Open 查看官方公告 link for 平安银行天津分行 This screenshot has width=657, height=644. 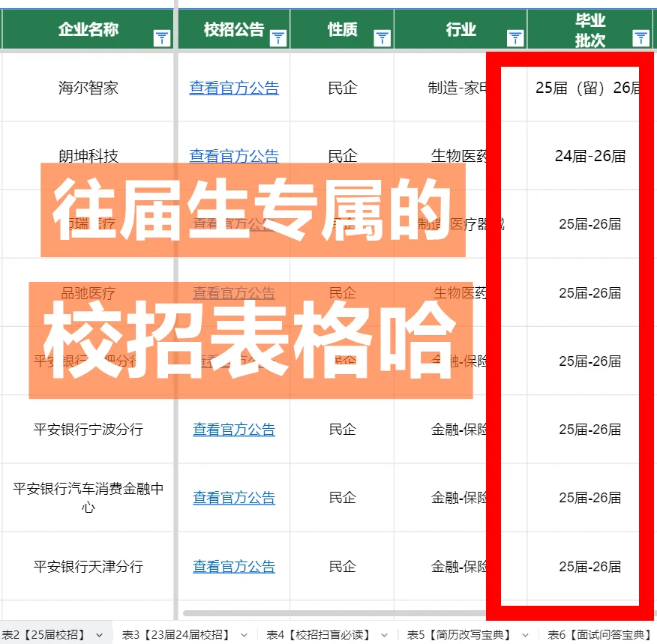pyautogui.click(x=234, y=567)
